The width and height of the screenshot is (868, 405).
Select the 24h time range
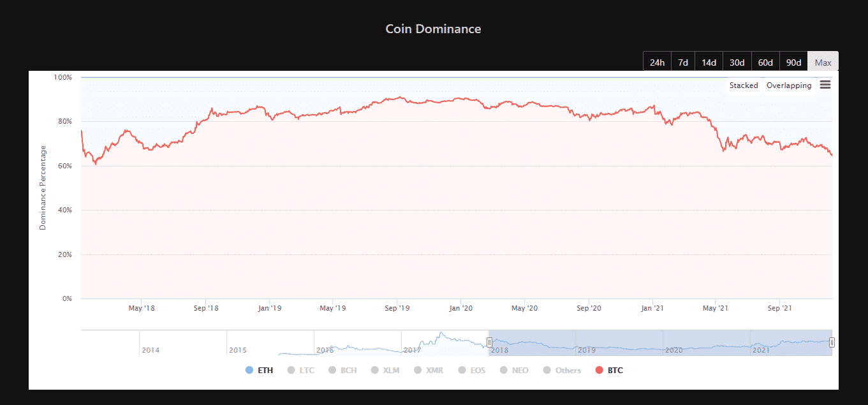pos(657,63)
